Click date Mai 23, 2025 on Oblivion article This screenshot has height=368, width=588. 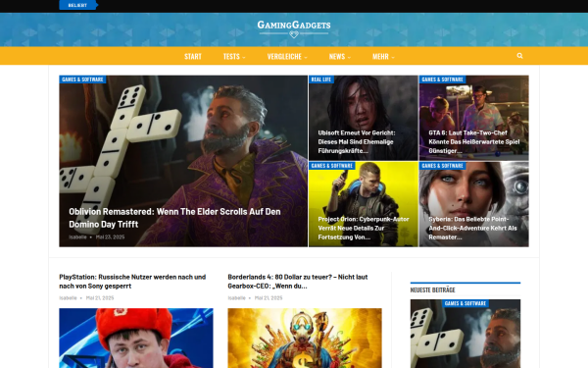(x=110, y=237)
